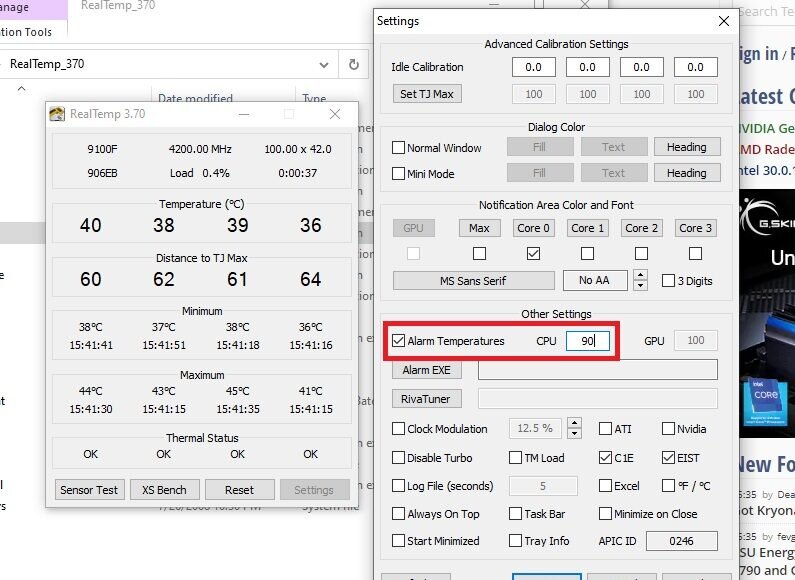This screenshot has width=795, height=580.
Task: Click the Core 2 color button
Action: pyautogui.click(x=641, y=228)
